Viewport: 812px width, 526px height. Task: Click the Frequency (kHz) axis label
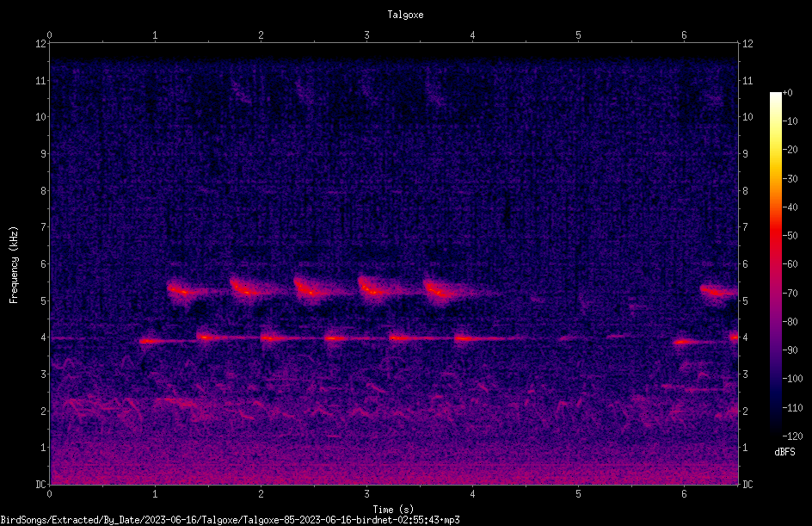point(14,265)
